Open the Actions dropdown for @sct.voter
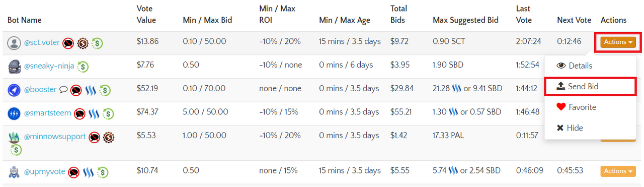 click(x=618, y=42)
